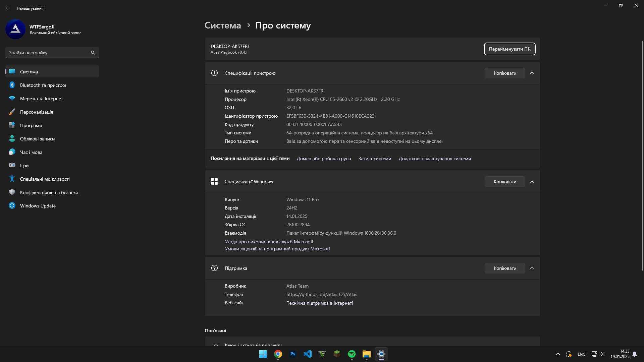Select the product code 00331-10000-00001-AA543

click(314, 124)
